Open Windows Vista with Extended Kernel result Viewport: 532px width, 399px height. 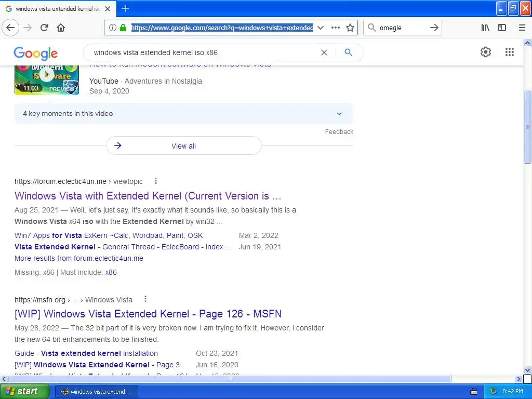tap(148, 196)
